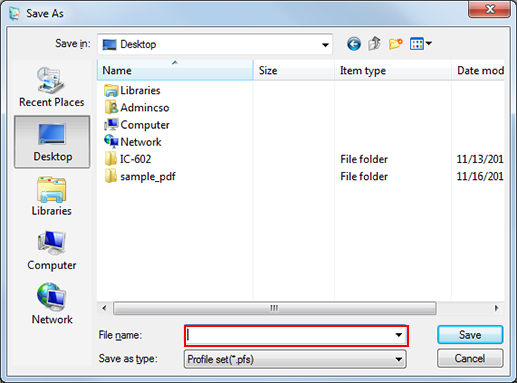Click the scrollbar right arrow
This screenshot has height=383, width=517.
coord(497,308)
